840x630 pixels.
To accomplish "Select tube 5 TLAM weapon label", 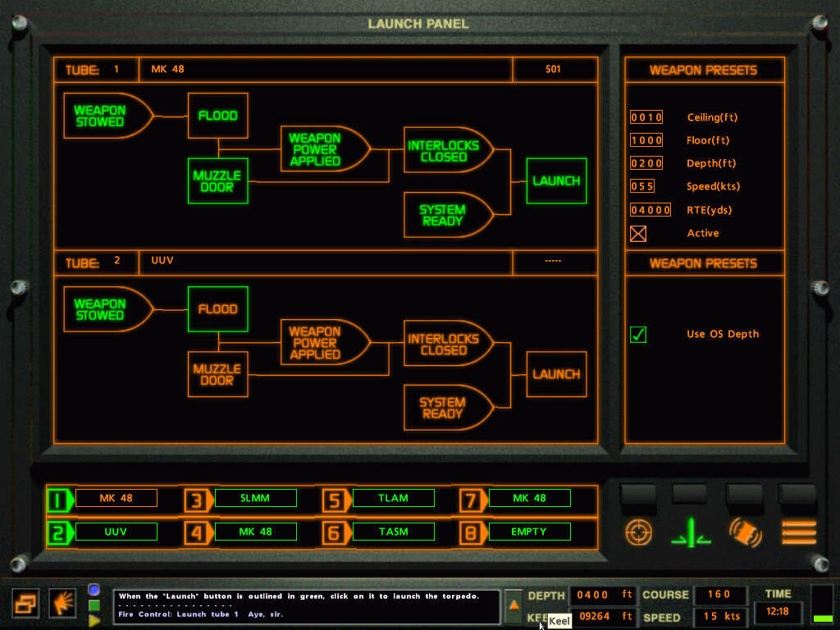I will [x=393, y=498].
